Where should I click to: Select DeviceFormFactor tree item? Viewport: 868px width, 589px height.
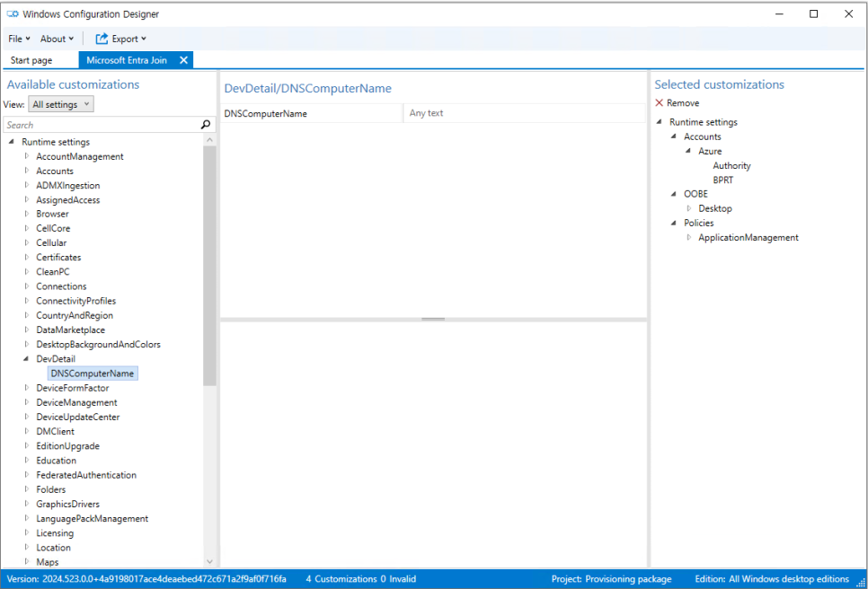(x=73, y=388)
